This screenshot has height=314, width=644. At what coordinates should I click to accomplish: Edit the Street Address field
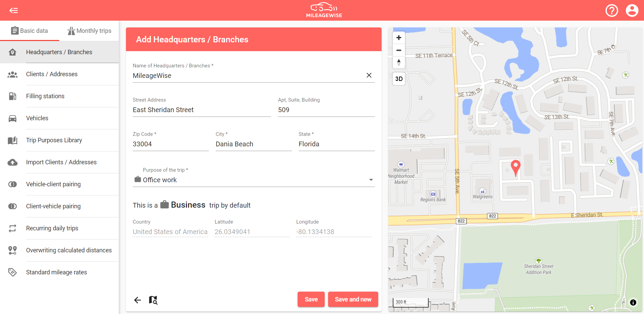pyautogui.click(x=202, y=110)
